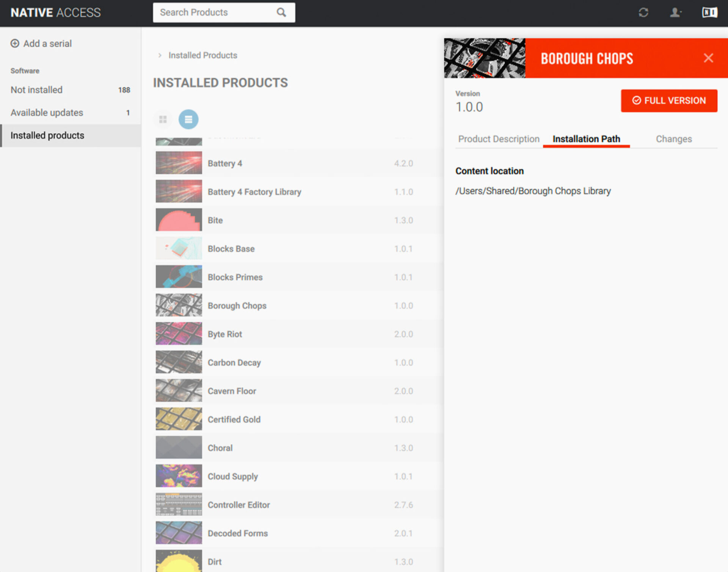Click the Full Version button
728x572 pixels.
click(x=668, y=100)
